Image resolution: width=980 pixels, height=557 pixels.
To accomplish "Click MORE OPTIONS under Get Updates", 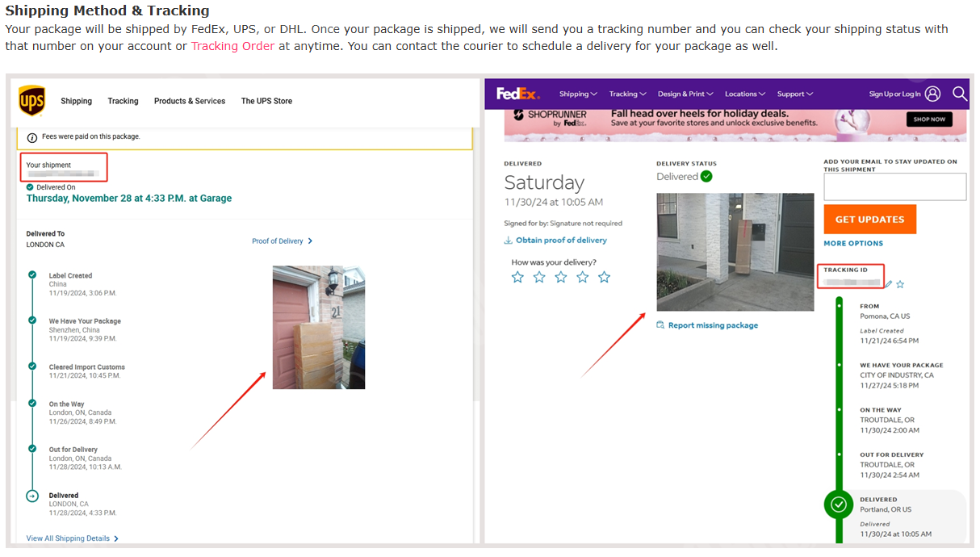I will 853,243.
